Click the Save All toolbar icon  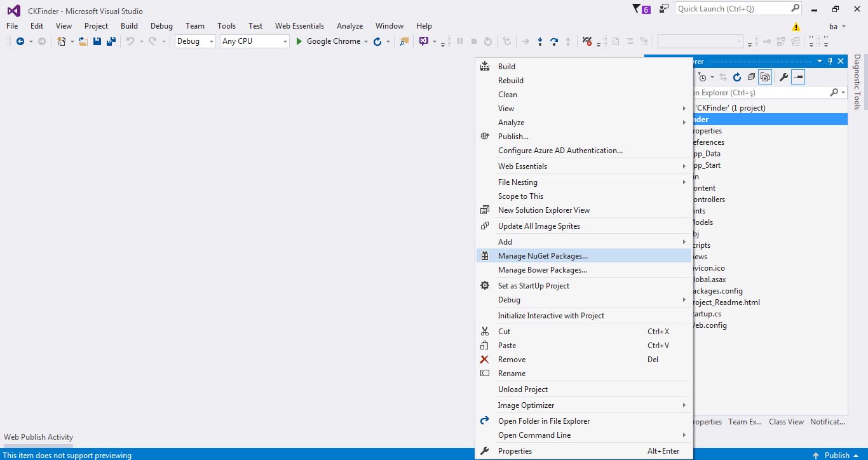click(x=111, y=41)
